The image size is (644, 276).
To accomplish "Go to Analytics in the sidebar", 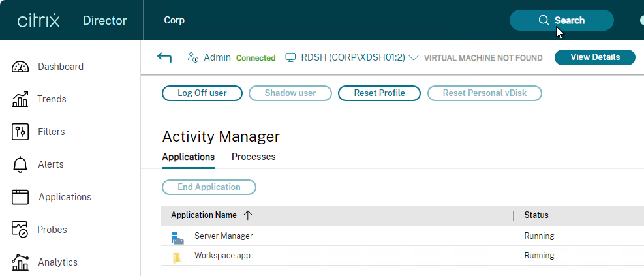I will [x=58, y=262].
